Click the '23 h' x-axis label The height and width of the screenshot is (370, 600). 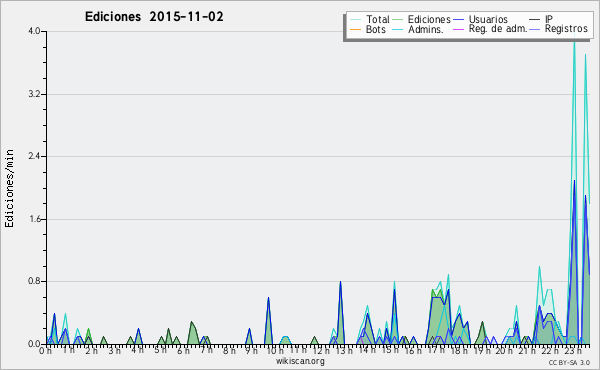tap(573, 350)
